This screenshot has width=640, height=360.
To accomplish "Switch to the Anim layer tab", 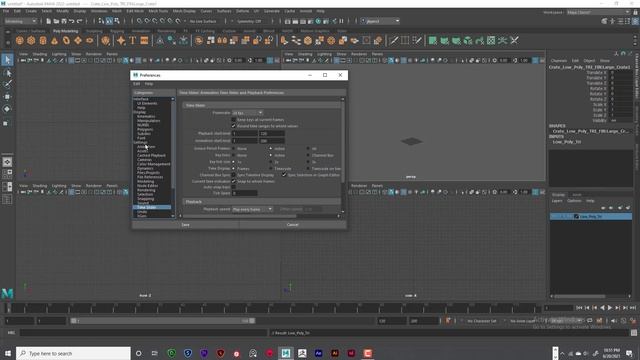I will (x=577, y=195).
